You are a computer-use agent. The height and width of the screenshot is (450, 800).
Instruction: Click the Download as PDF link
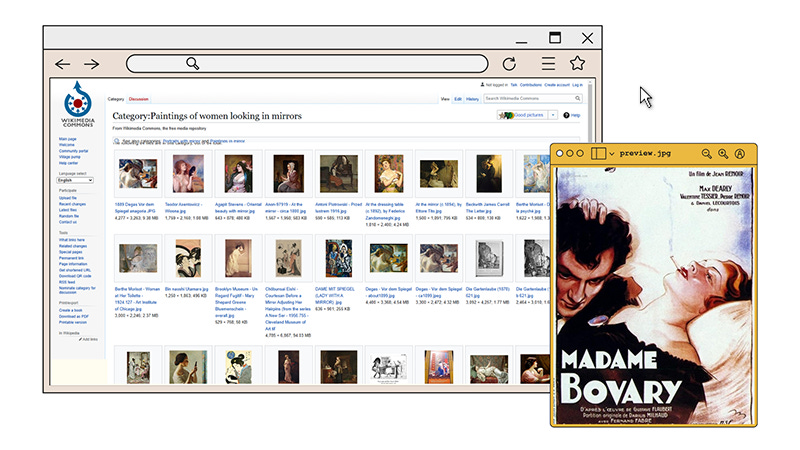tap(74, 316)
